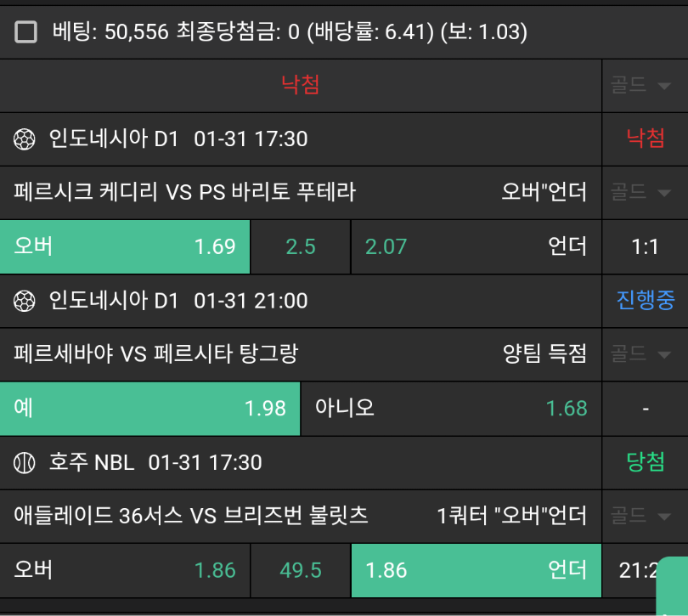Select the highlighted 언더 1.86 cell
This screenshot has height=616, width=688.
click(476, 570)
